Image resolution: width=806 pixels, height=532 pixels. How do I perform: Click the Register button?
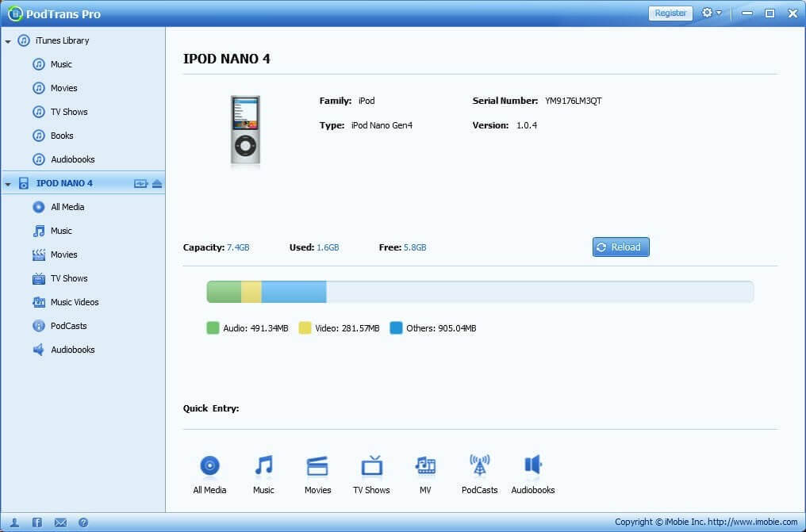click(670, 13)
